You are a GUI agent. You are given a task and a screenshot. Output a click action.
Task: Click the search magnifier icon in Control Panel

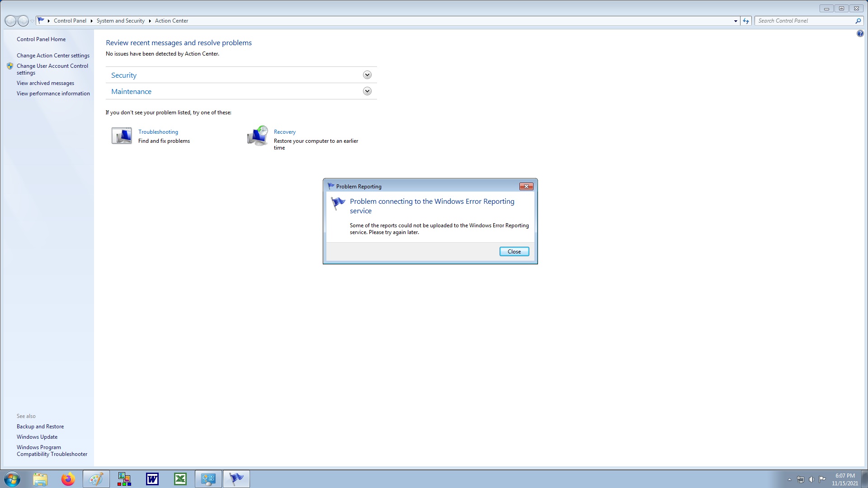(x=858, y=21)
